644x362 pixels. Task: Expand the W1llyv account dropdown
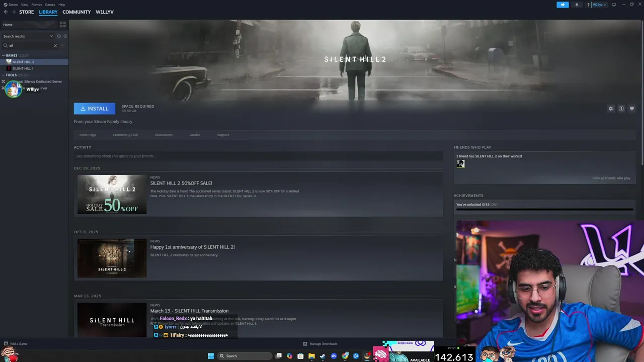coord(599,5)
